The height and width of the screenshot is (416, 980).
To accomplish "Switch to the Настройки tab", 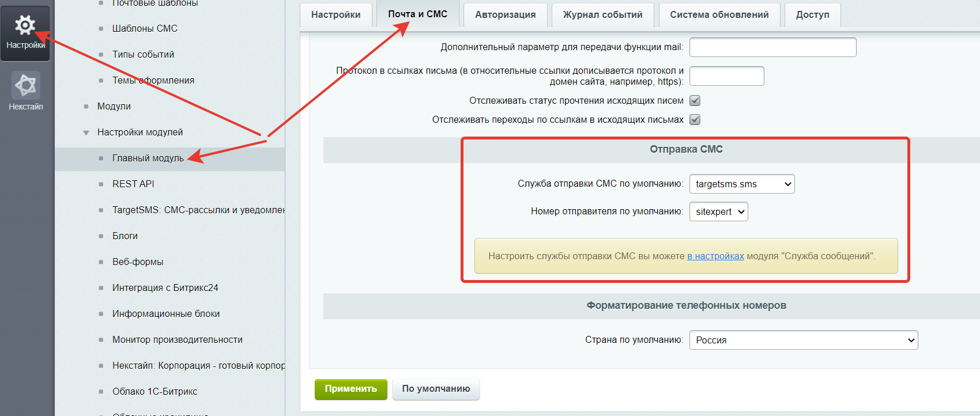I will [x=336, y=15].
